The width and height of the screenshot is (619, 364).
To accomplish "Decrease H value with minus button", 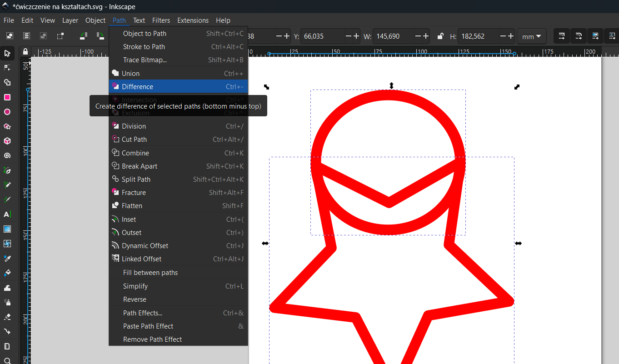I will click(503, 36).
